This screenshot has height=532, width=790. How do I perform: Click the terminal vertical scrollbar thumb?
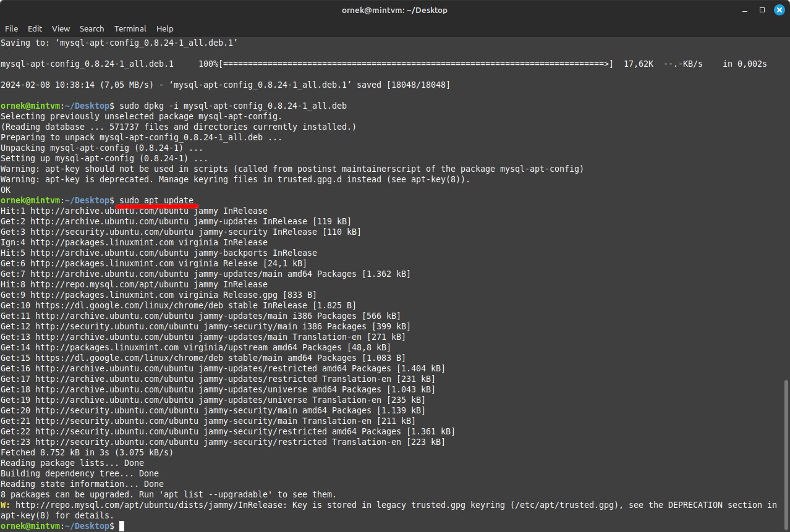click(786, 454)
